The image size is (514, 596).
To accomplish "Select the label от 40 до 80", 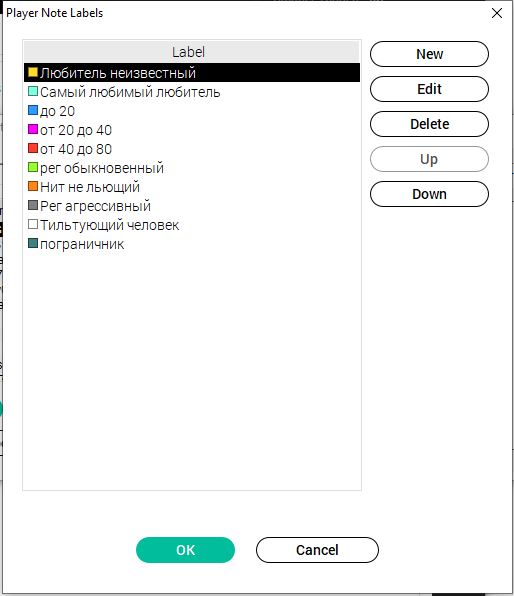I will tap(76, 149).
